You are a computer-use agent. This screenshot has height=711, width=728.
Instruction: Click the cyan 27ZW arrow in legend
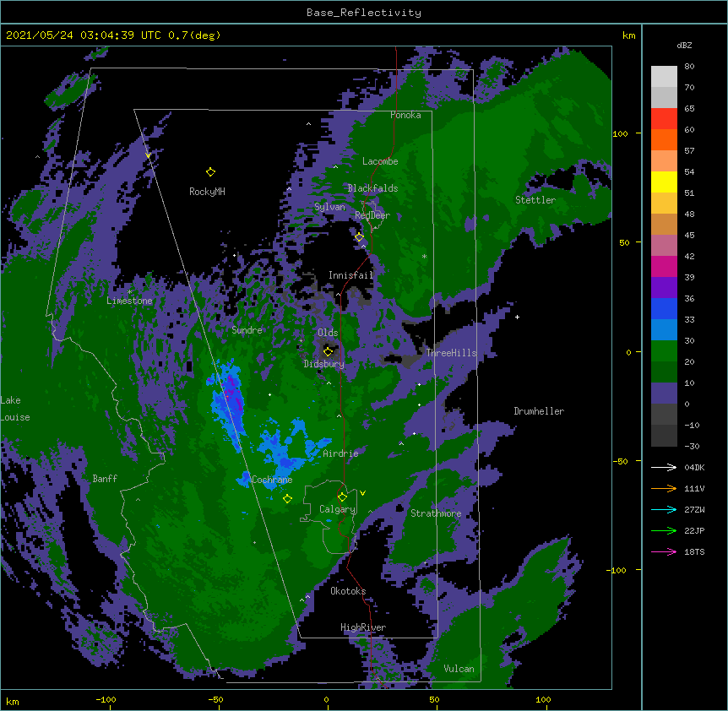[664, 509]
